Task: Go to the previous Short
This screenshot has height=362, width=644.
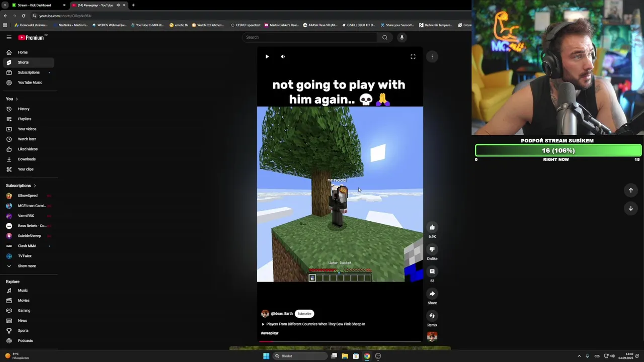Action: click(x=630, y=190)
